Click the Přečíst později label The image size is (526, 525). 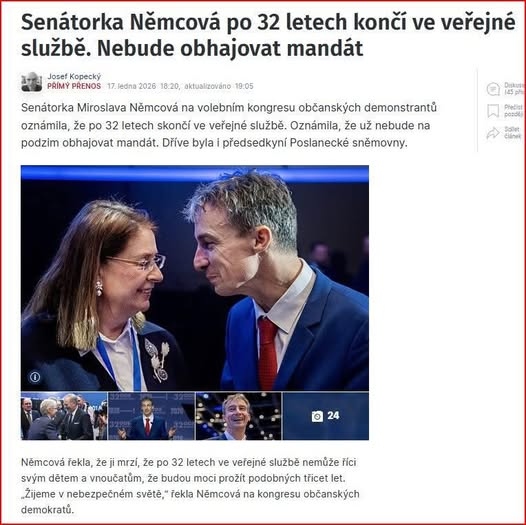click(513, 111)
